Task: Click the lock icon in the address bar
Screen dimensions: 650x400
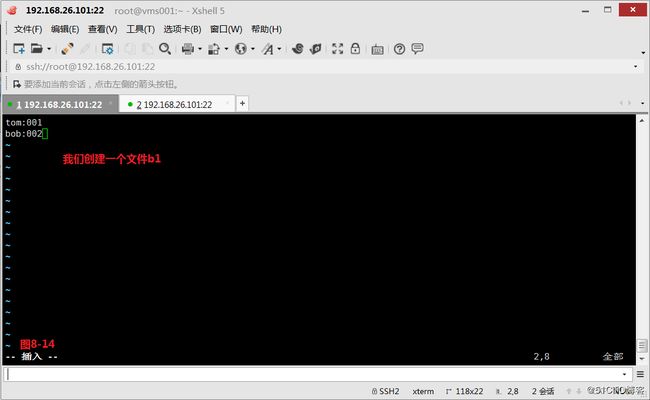Action: pos(18,67)
